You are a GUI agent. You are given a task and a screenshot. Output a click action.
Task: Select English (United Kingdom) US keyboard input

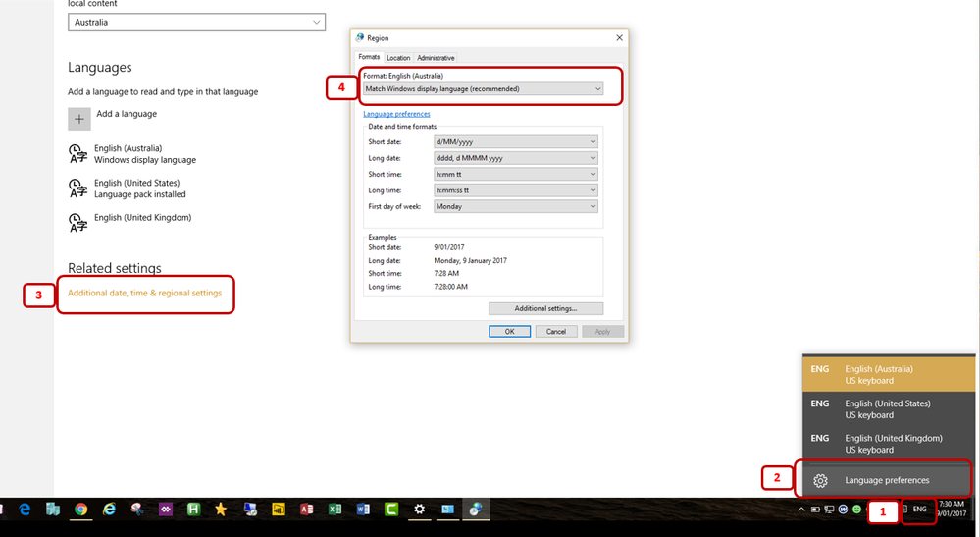pyautogui.click(x=889, y=443)
